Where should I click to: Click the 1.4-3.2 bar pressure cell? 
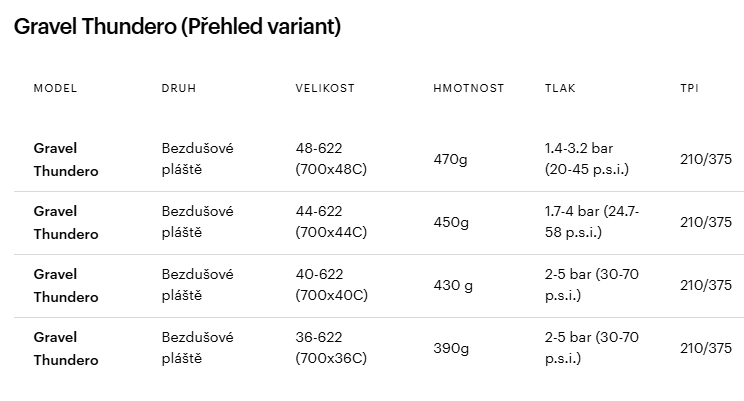(587, 159)
